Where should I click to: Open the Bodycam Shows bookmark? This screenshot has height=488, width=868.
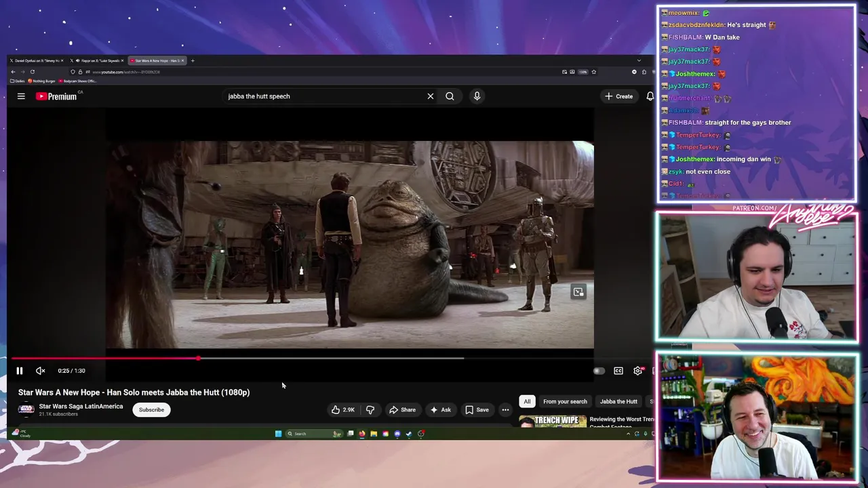[x=78, y=81]
